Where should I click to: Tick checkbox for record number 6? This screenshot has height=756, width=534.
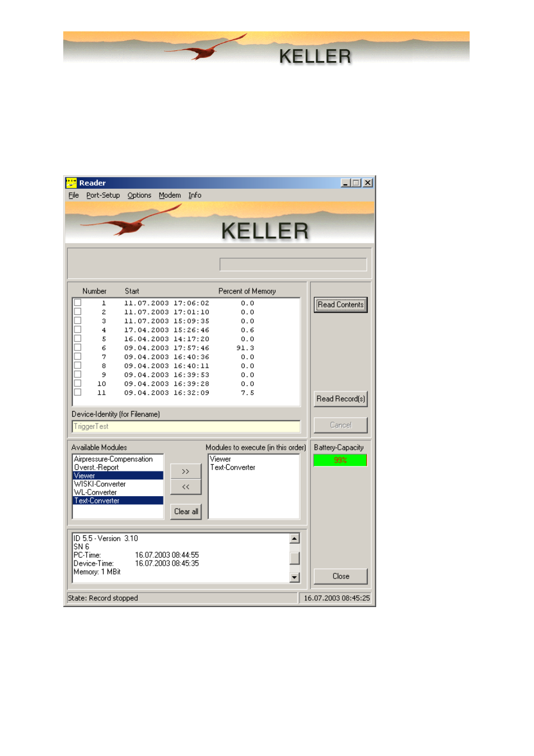coord(78,348)
